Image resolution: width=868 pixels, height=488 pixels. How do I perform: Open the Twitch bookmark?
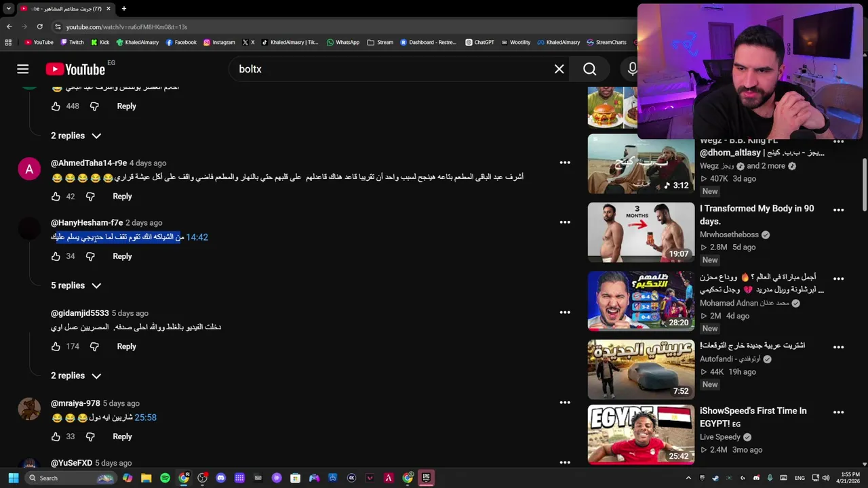73,42
